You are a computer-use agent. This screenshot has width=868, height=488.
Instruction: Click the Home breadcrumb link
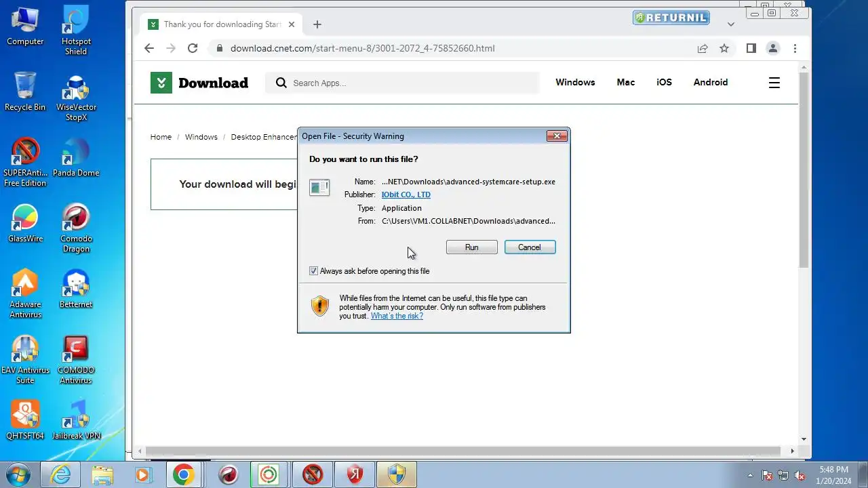[161, 137]
